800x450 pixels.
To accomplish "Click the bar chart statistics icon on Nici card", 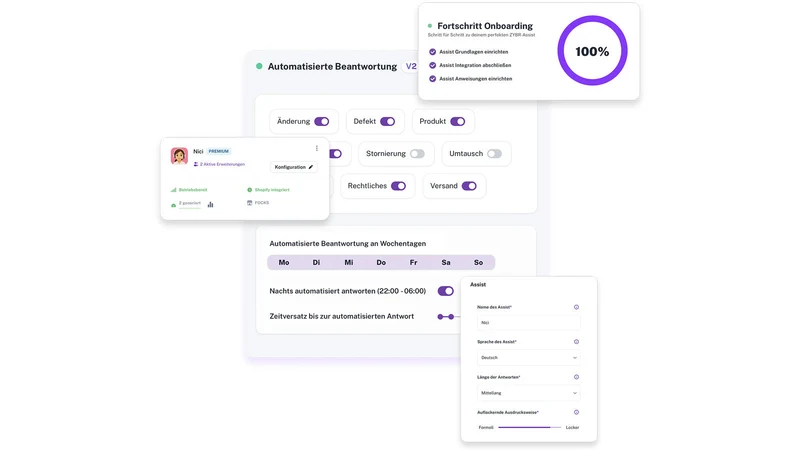I will (210, 204).
